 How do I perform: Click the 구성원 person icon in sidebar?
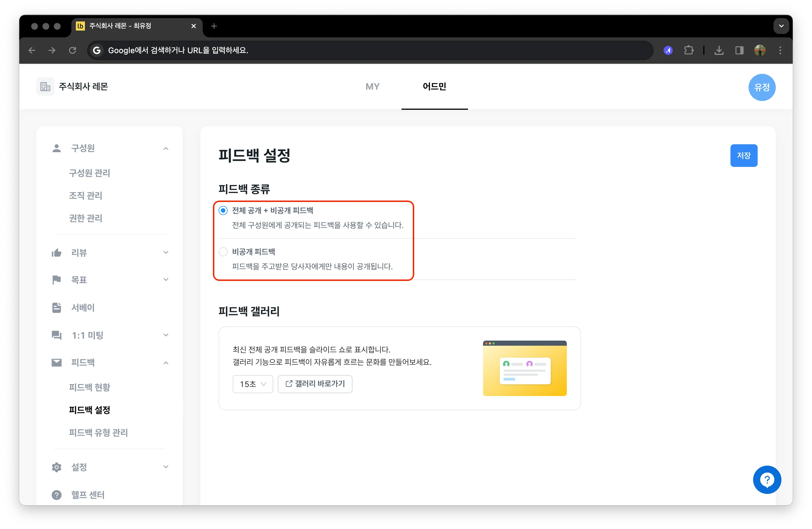(x=57, y=148)
